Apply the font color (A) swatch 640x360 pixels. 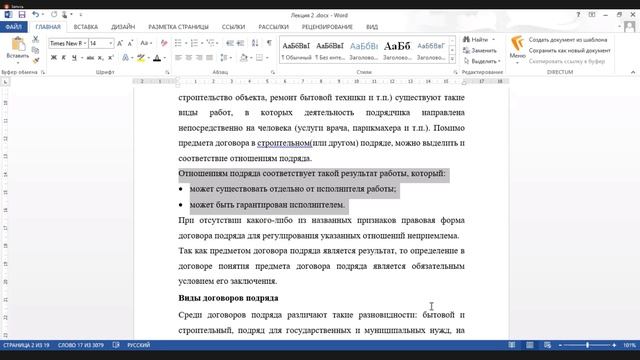pyautogui.click(x=157, y=58)
